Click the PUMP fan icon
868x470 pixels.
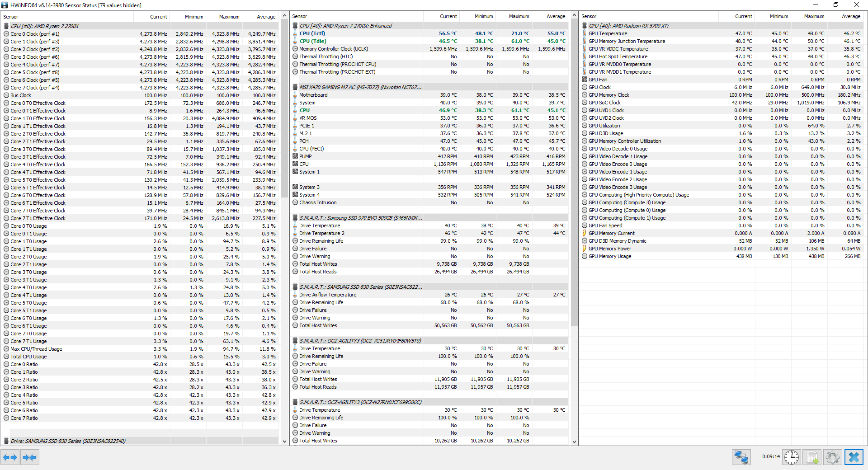(x=295, y=156)
